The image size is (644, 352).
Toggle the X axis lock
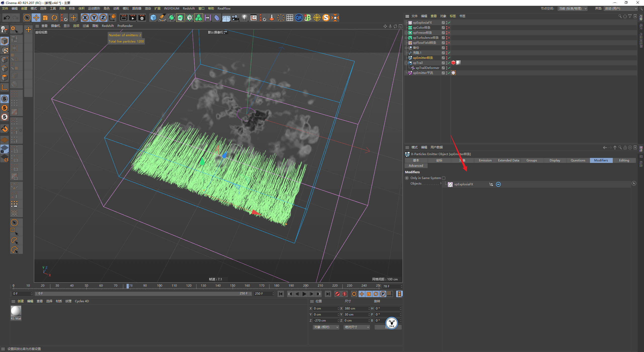click(85, 18)
